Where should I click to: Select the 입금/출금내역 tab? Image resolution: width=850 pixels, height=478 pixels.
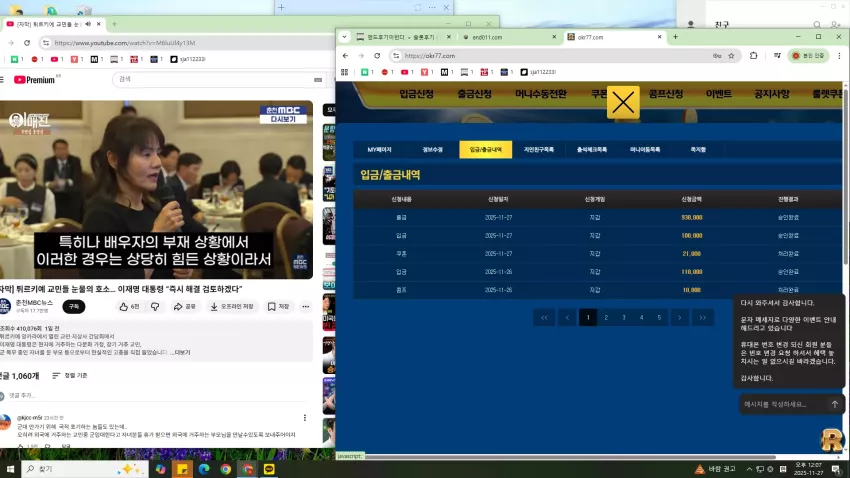click(485, 150)
